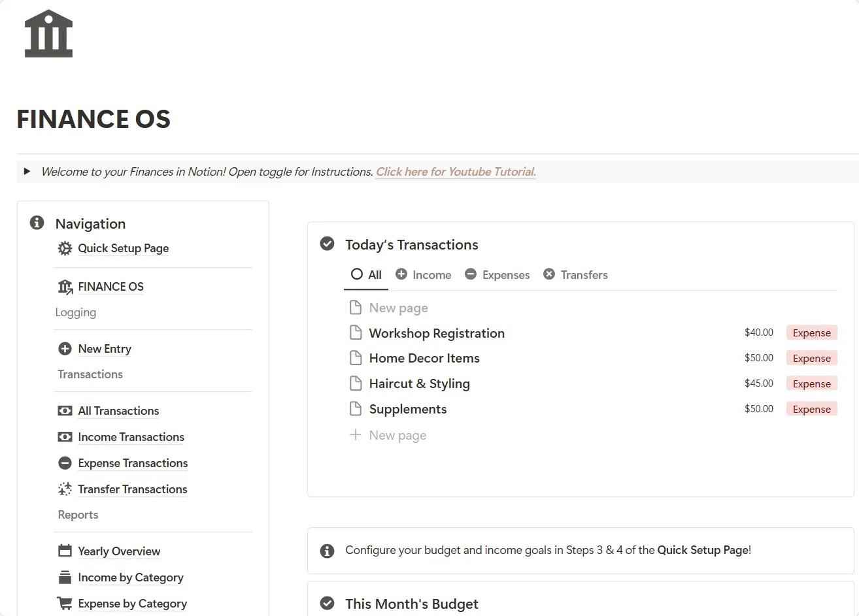Image resolution: width=859 pixels, height=616 pixels.
Task: Click the sparkle icon beside Transfer Transactions
Action: pyautogui.click(x=65, y=489)
